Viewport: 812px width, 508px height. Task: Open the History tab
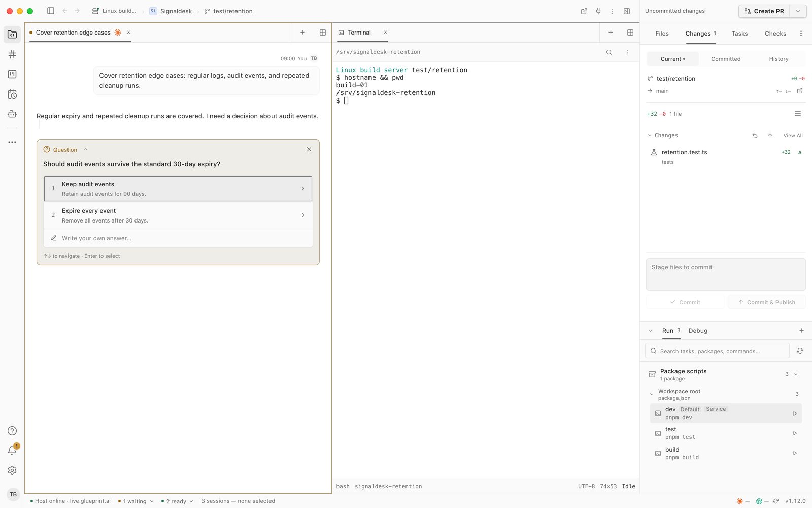click(779, 59)
